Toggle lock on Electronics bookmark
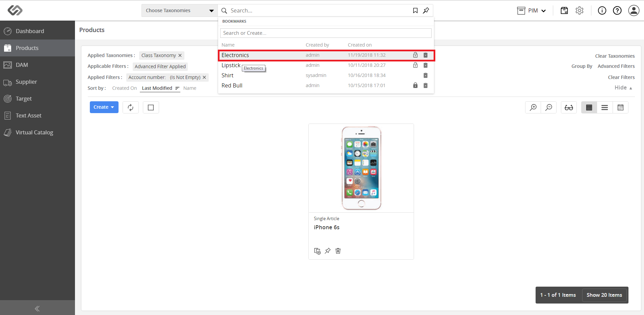 (x=415, y=55)
